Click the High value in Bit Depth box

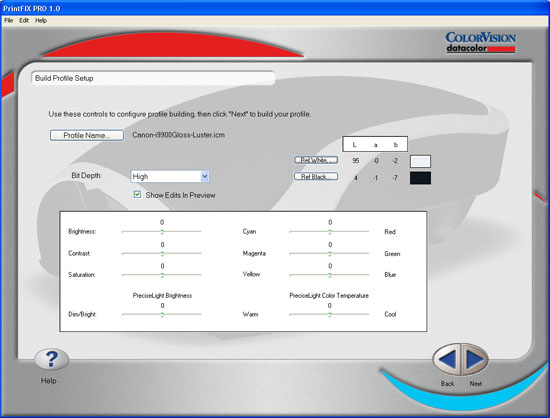click(140, 177)
